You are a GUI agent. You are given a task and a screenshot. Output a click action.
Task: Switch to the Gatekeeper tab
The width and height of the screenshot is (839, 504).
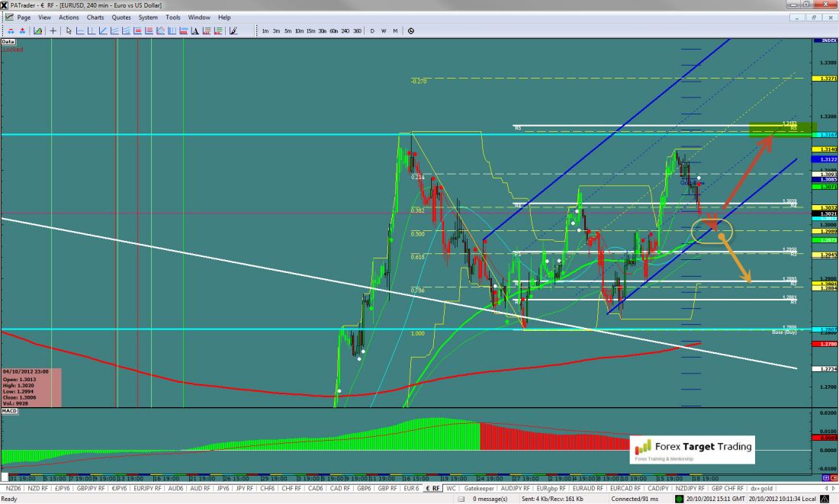478,487
